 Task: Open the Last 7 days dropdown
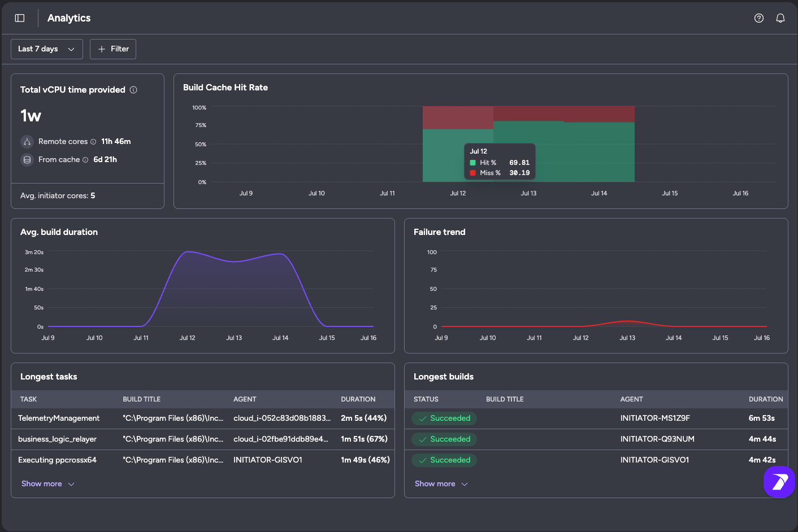[47, 49]
